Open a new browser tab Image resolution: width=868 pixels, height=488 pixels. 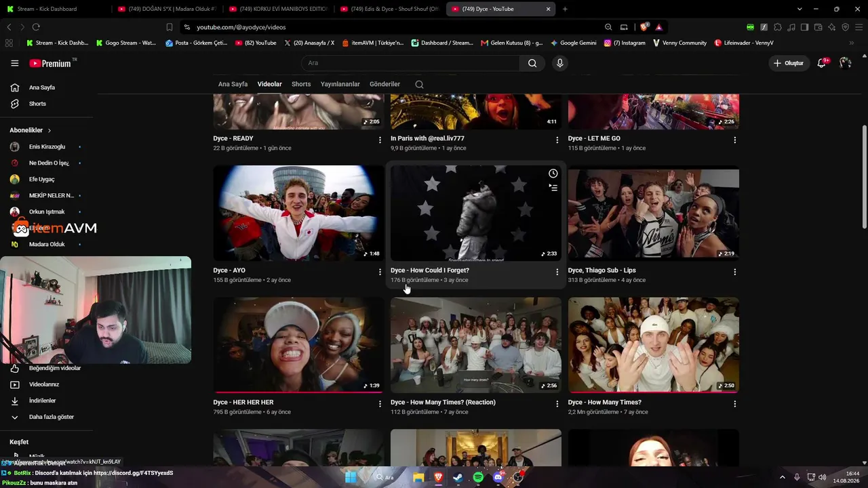(x=565, y=9)
